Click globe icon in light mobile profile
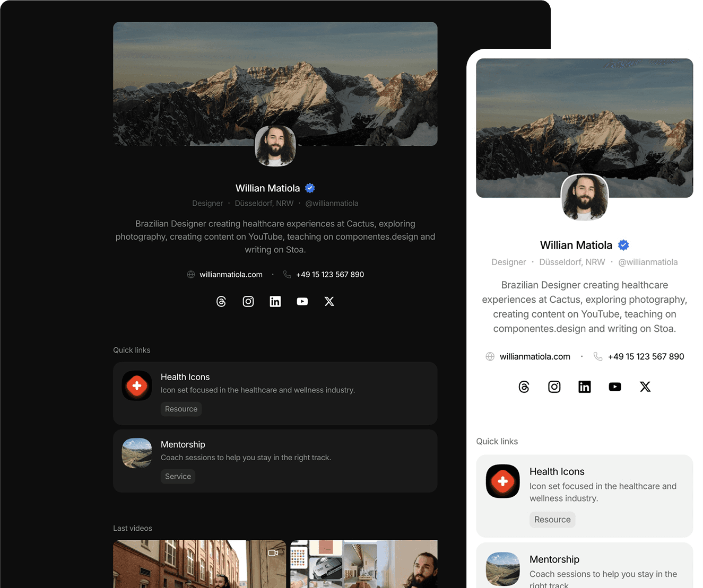This screenshot has height=588, width=703. tap(490, 357)
